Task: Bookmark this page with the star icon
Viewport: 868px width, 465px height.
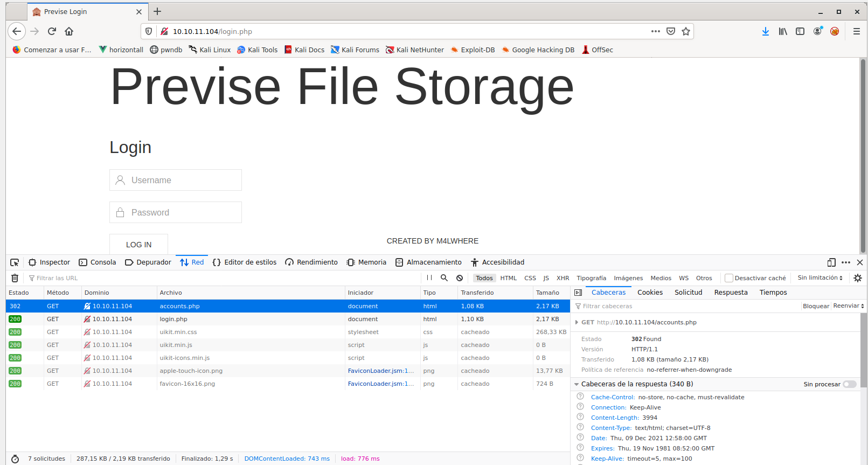Action: (686, 31)
